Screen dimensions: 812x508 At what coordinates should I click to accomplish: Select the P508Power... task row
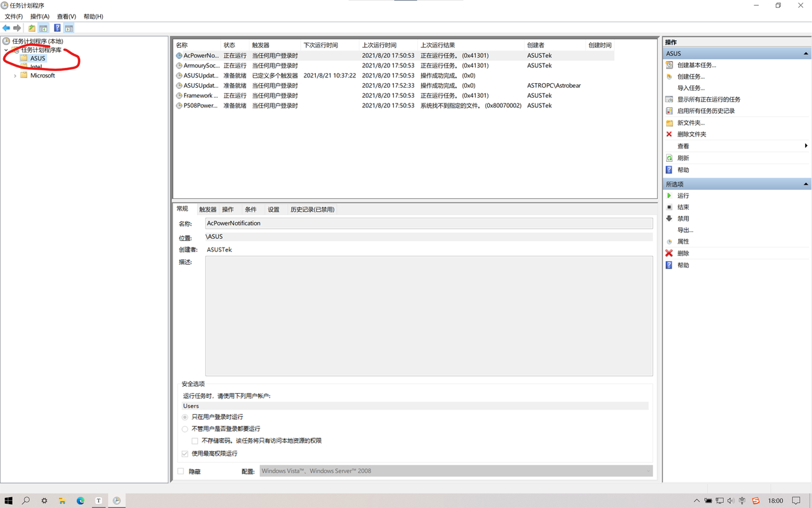(x=393, y=105)
